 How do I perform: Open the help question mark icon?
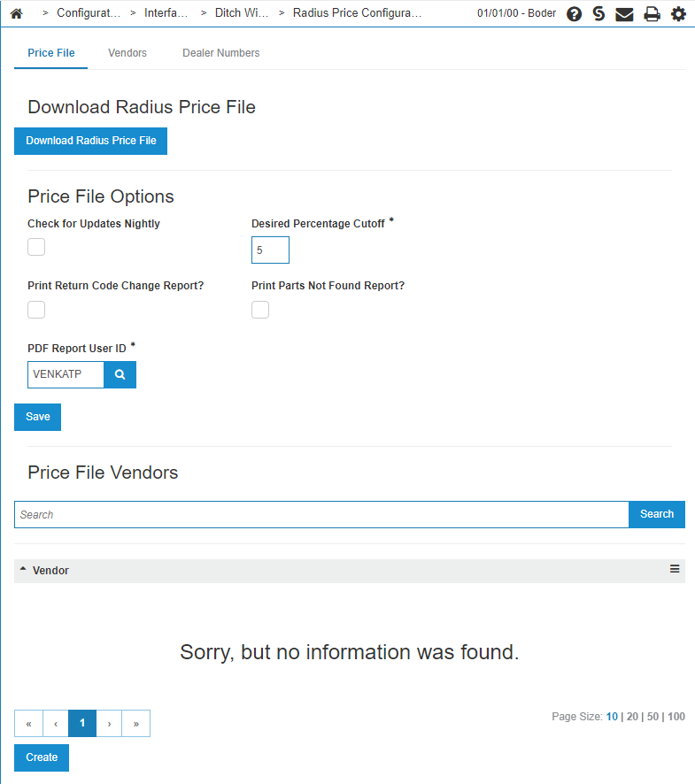pos(574,14)
